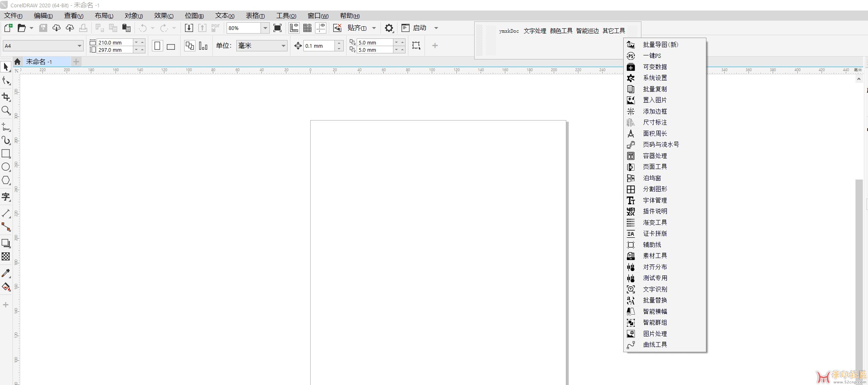Select the Polygon tool
The width and height of the screenshot is (868, 385).
[6, 180]
